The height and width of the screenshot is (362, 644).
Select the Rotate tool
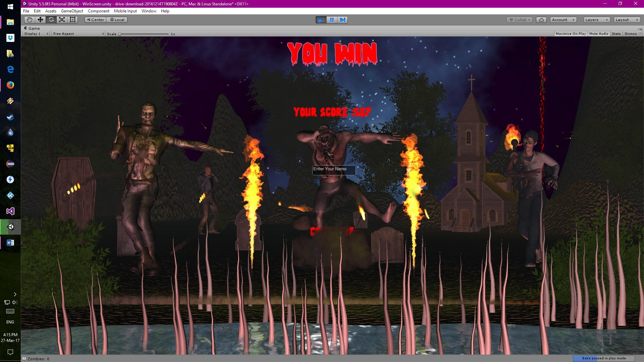pos(51,20)
